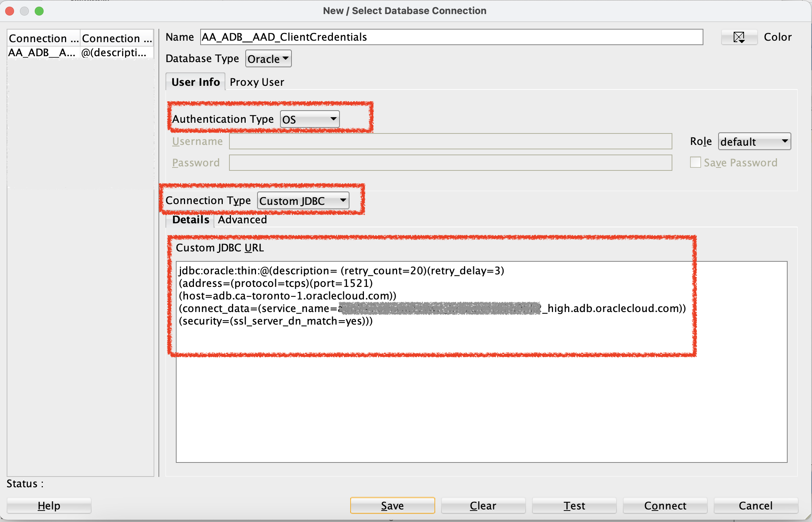This screenshot has height=522, width=812.
Task: Switch to the Advanced tab
Action: click(242, 220)
